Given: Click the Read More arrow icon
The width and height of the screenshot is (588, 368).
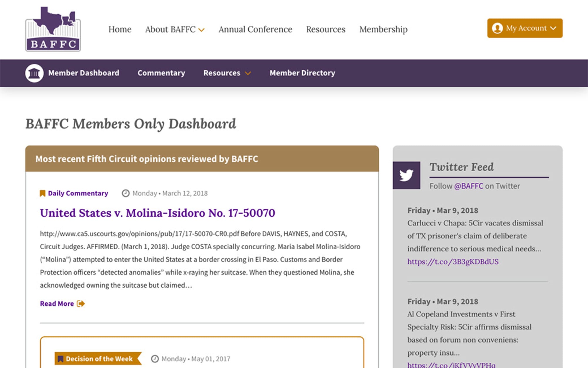Looking at the screenshot, I should point(81,304).
